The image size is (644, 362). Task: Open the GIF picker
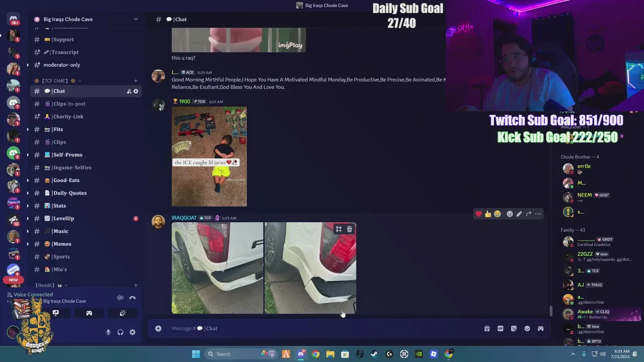500,328
